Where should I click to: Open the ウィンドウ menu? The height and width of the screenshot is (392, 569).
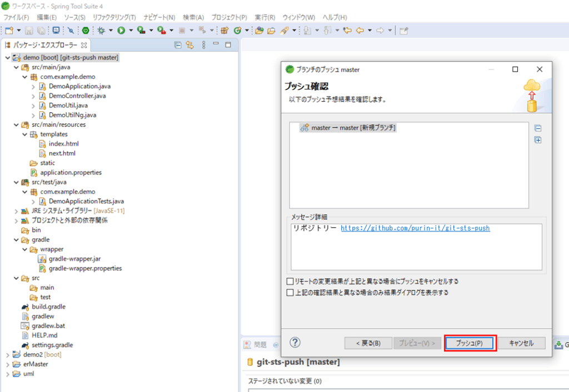click(299, 17)
